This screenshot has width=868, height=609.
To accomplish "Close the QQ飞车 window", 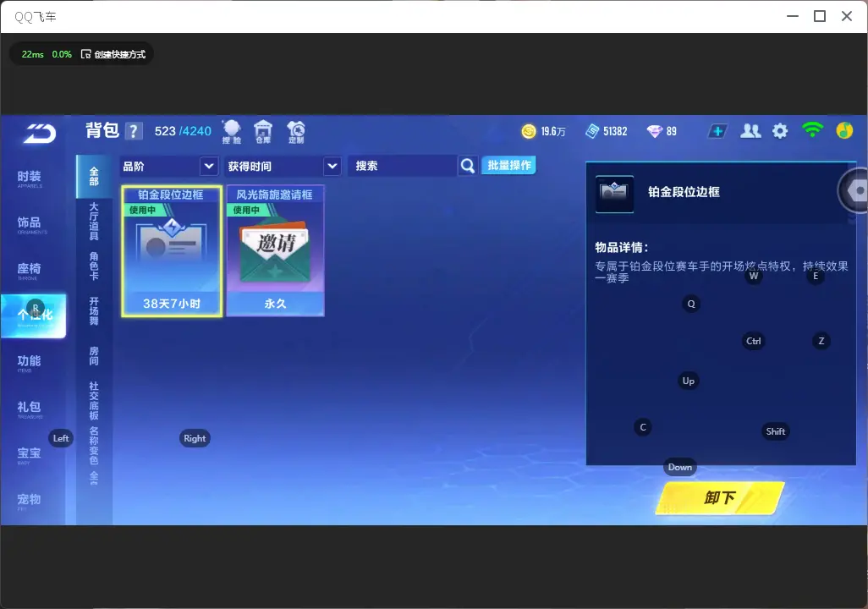I will pyautogui.click(x=847, y=16).
